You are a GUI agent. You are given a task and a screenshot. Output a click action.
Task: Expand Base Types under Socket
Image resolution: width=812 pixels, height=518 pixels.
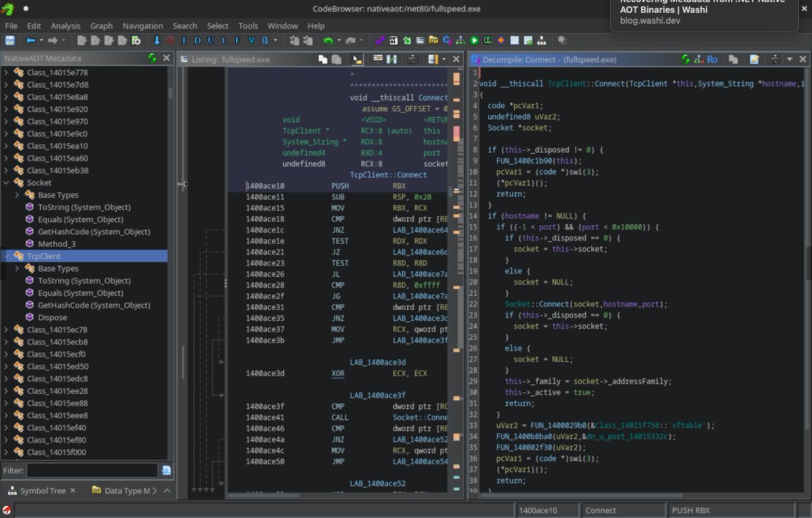[18, 195]
